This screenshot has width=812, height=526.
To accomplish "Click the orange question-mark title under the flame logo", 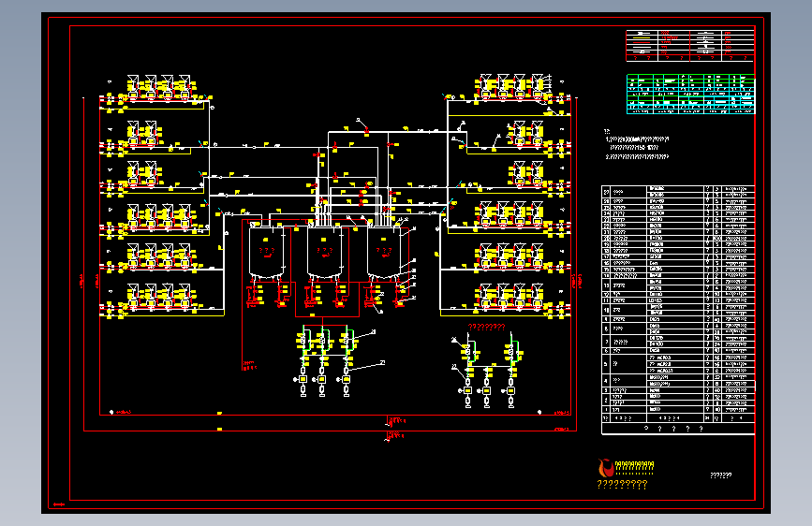I will coord(622,485).
